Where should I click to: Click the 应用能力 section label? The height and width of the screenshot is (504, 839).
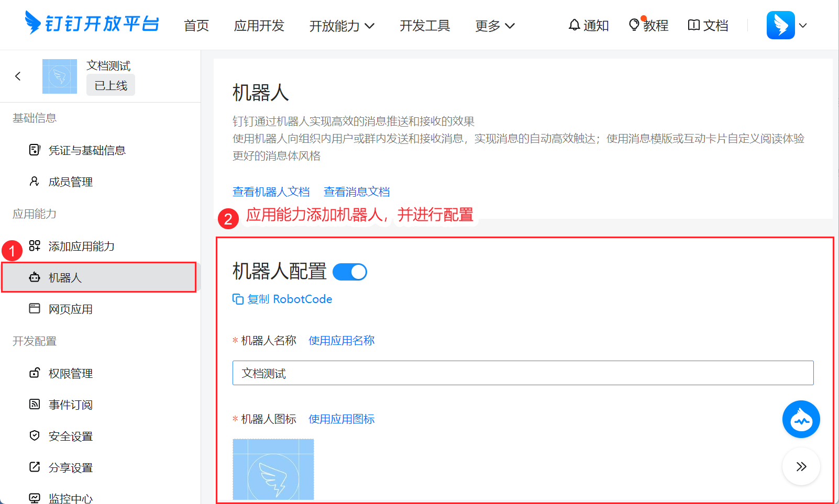pyautogui.click(x=35, y=214)
